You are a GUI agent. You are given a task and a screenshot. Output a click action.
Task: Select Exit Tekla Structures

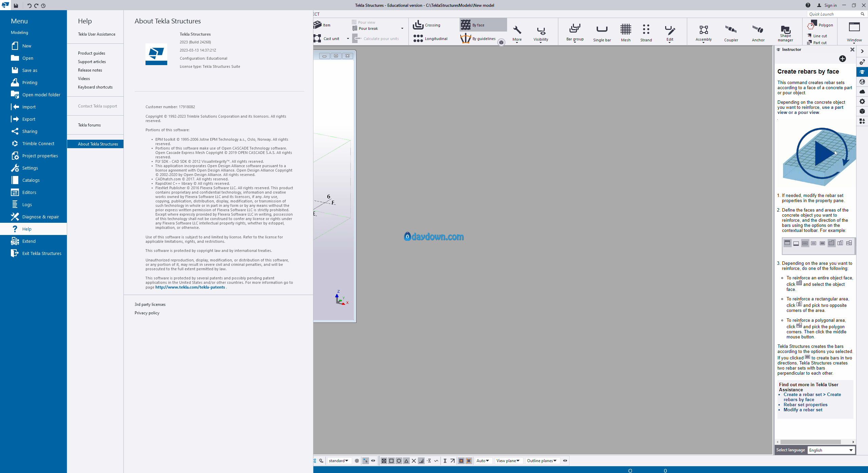coord(34,253)
